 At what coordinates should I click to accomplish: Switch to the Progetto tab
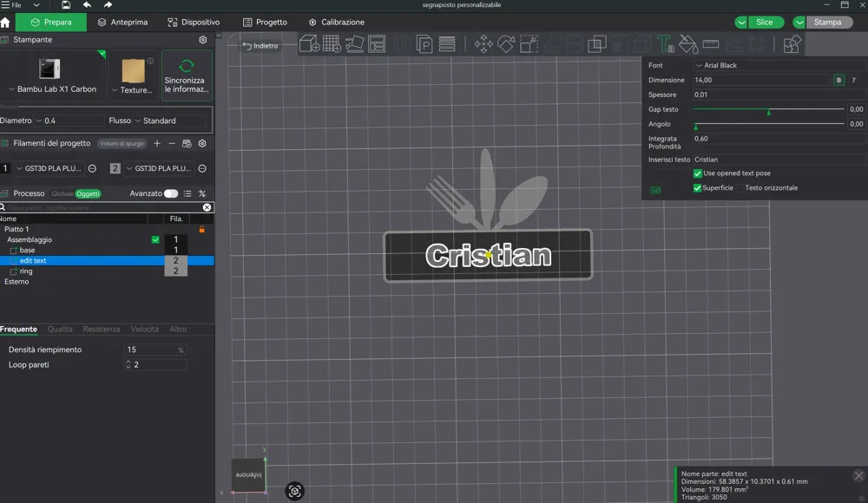coord(265,23)
